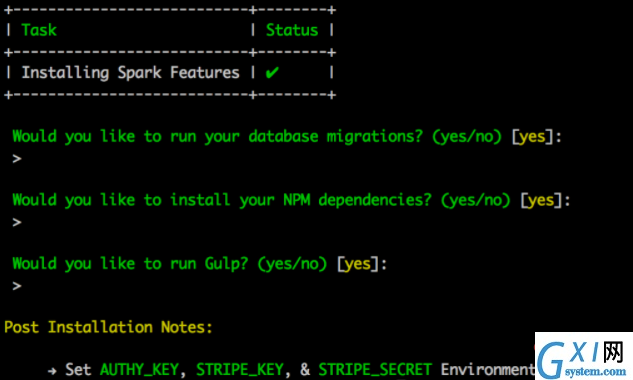Click the Status column header
Screen dimensions: 633x380
coord(292,30)
